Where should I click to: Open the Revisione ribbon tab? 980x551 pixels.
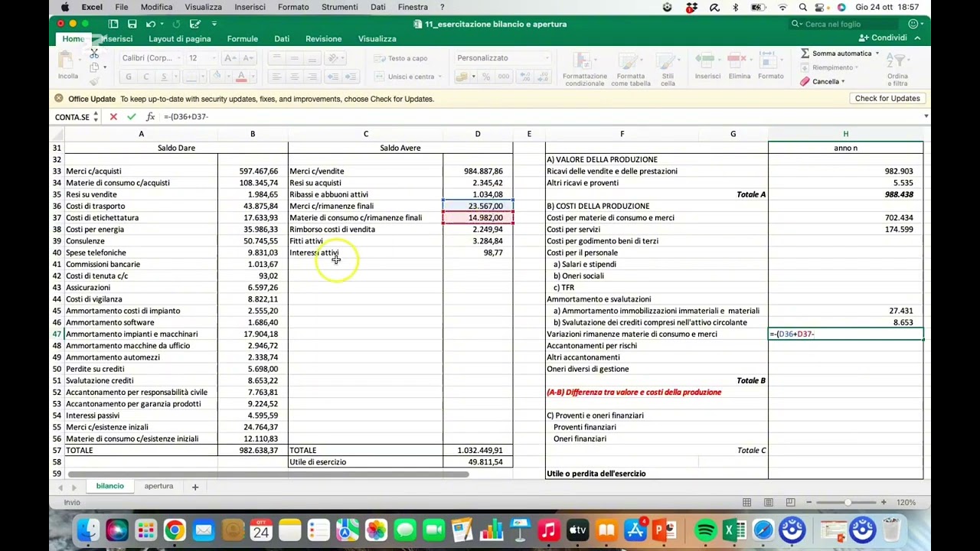324,38
